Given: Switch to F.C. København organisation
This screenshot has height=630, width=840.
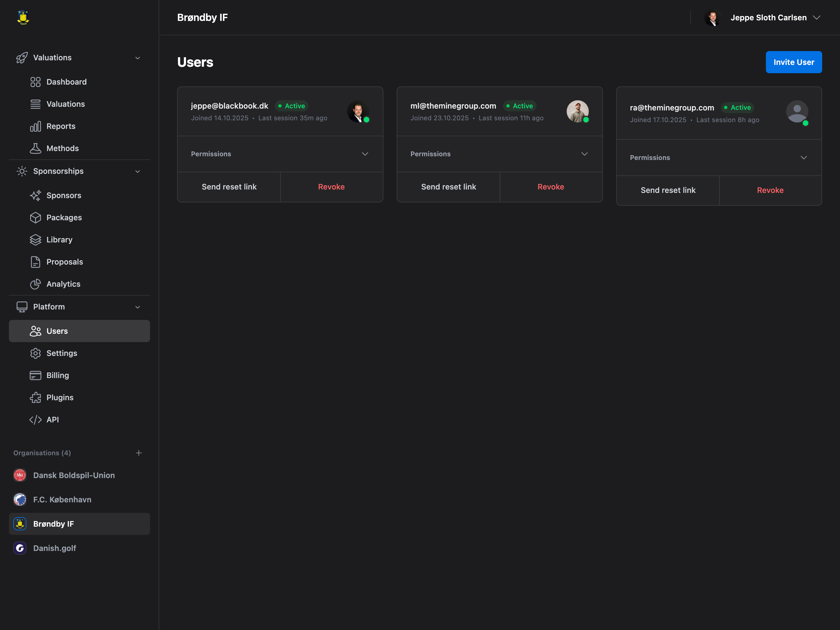Looking at the screenshot, I should point(62,500).
